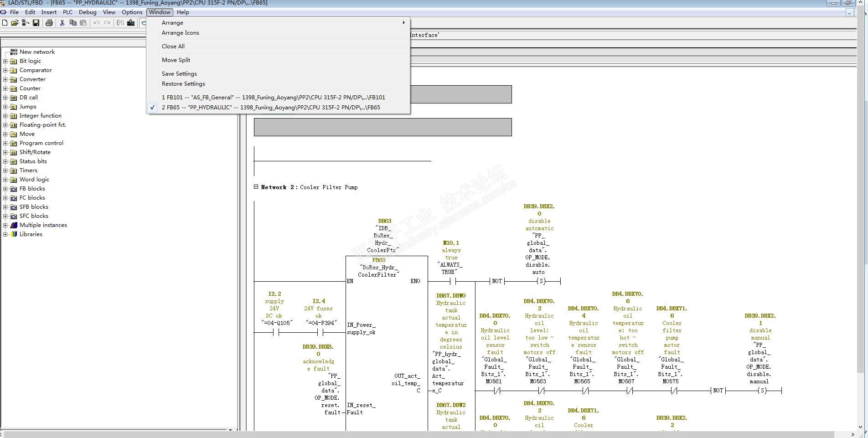Save the block with the floppy disk icon
868x438 pixels.
pyautogui.click(x=36, y=23)
